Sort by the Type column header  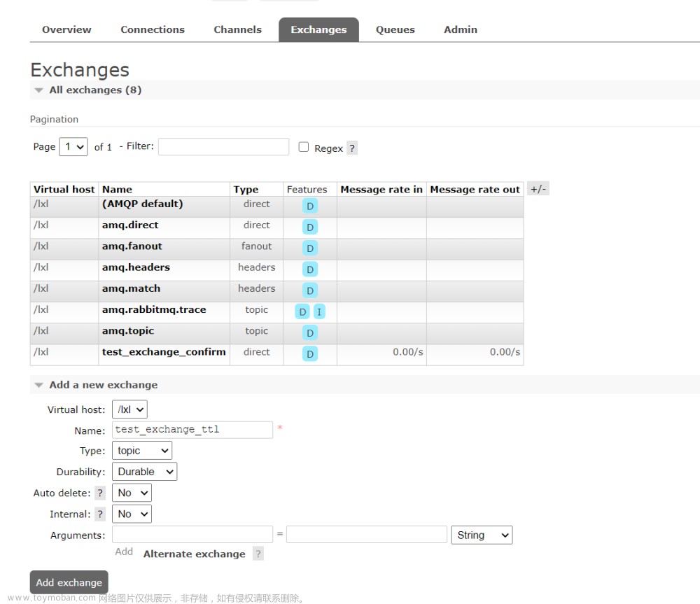[x=246, y=189]
